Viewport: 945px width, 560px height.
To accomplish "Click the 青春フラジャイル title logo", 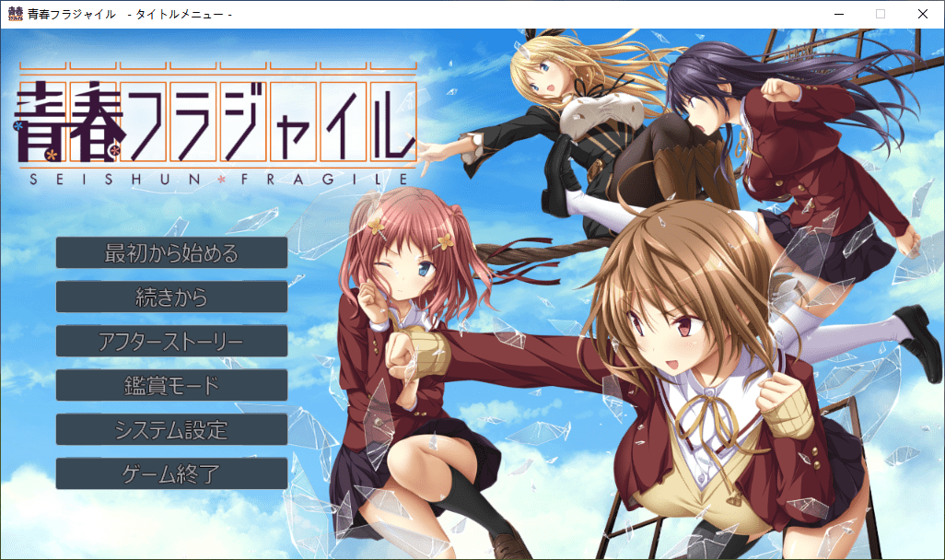I will (214, 122).
